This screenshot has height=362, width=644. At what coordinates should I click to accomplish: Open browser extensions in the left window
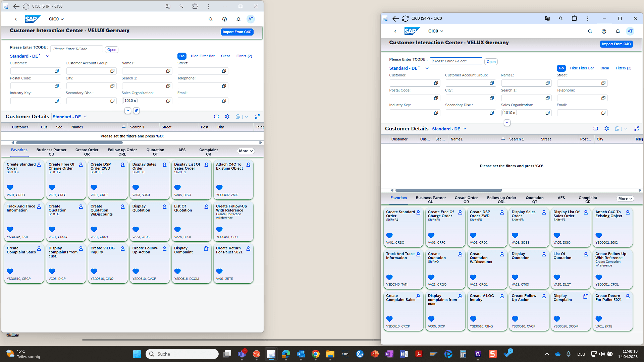pyautogui.click(x=195, y=6)
